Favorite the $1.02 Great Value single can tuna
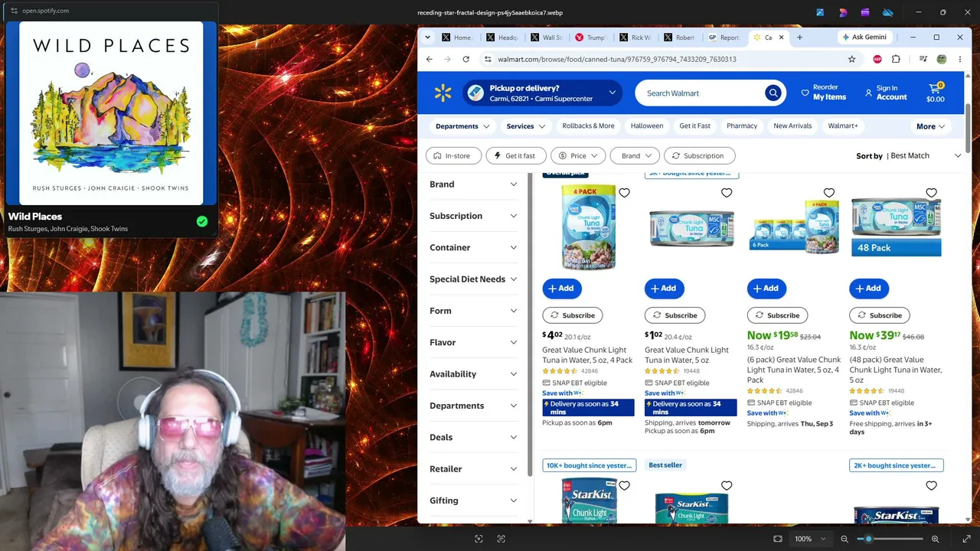Viewport: 980px width, 551px height. pos(727,193)
